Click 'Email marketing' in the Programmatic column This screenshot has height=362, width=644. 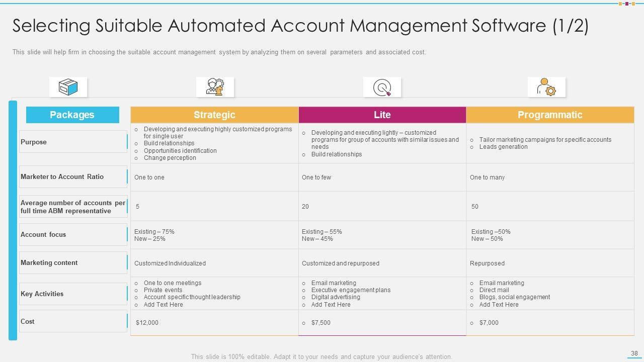502,283
